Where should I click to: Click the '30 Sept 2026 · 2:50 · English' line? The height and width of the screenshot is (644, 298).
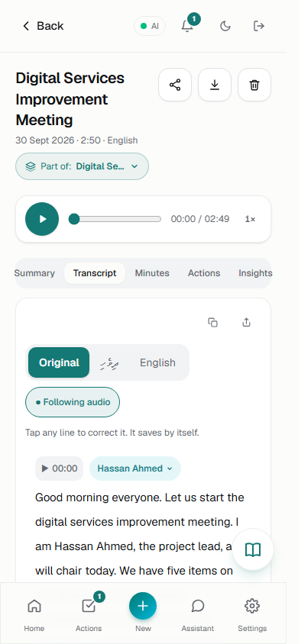[76, 140]
